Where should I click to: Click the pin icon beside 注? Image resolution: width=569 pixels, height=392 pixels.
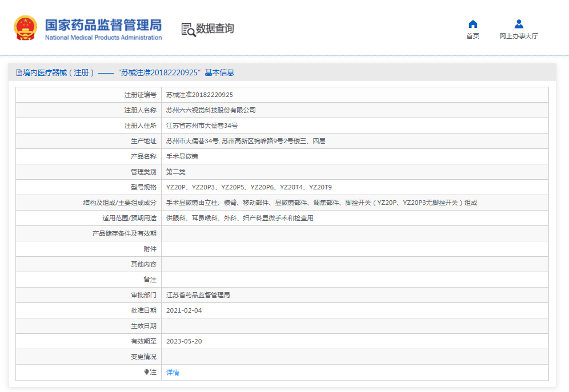pos(147,372)
